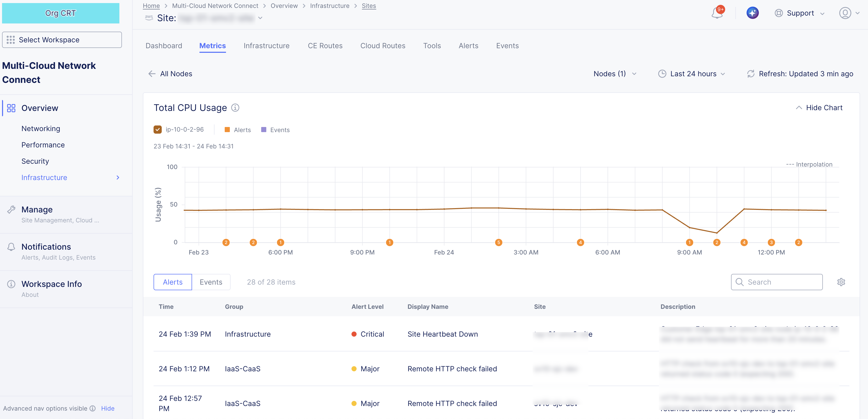Switch to the Events table tab

coord(211,282)
